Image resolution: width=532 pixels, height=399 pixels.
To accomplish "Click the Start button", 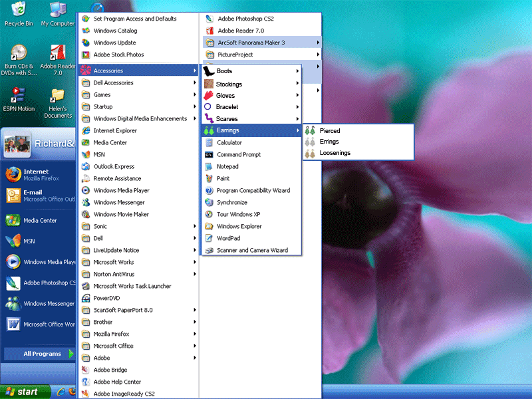I will coord(25,392).
